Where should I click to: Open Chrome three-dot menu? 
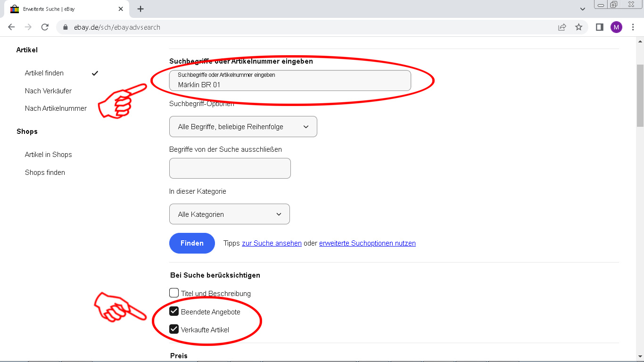click(x=633, y=27)
